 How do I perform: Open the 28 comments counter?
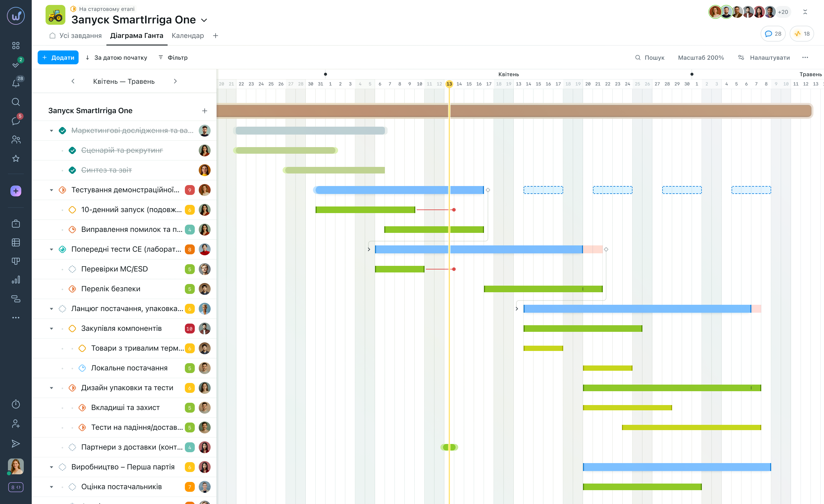(773, 34)
